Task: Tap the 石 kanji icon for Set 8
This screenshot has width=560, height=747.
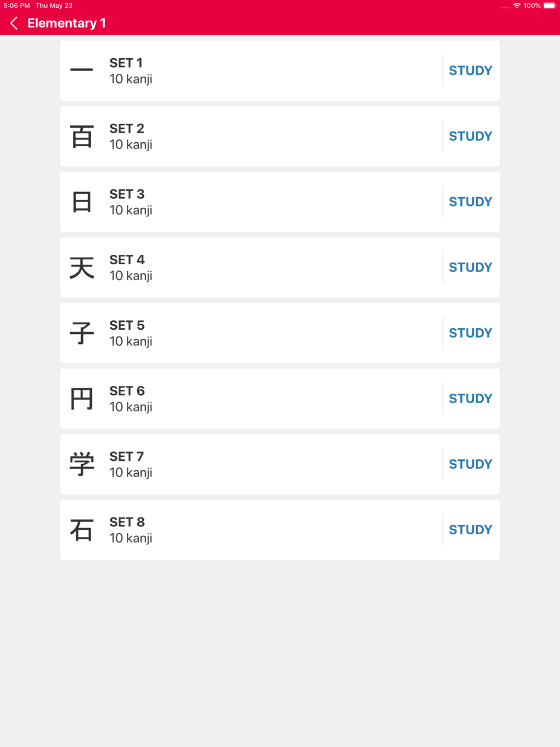Action: pyautogui.click(x=82, y=530)
